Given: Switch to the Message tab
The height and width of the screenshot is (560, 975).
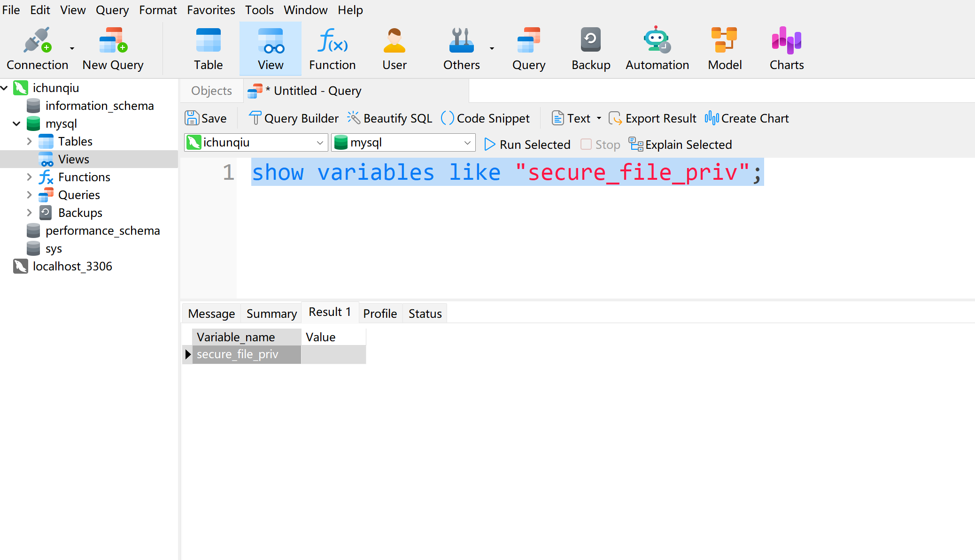Looking at the screenshot, I should (211, 314).
